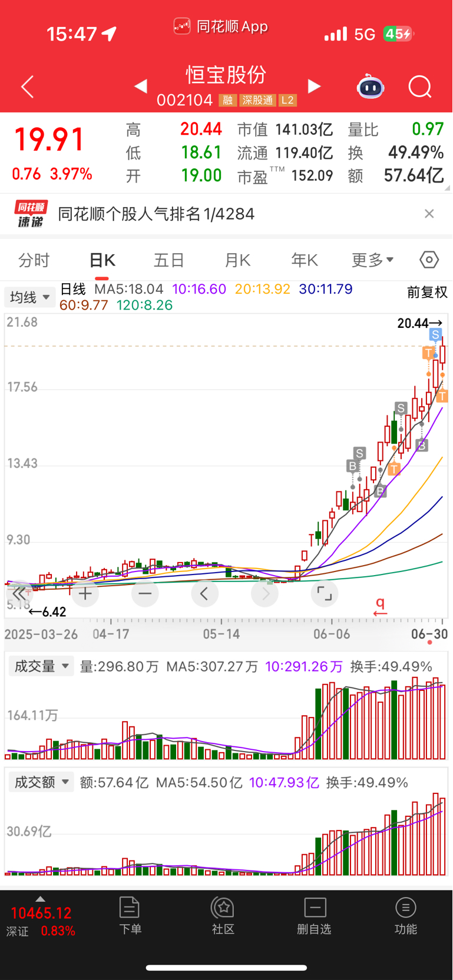The image size is (453, 980).
Task: Switch to the previous stock arrow
Action: point(140,87)
